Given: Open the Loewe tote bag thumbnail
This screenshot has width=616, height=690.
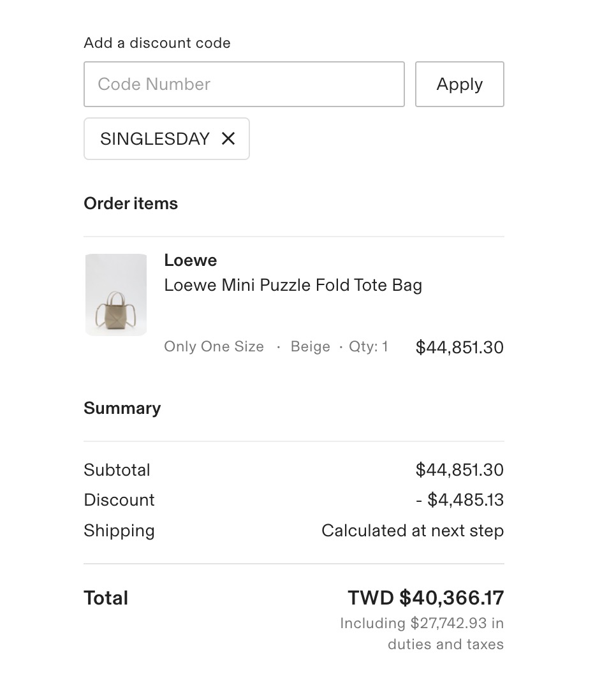Looking at the screenshot, I should click(116, 295).
